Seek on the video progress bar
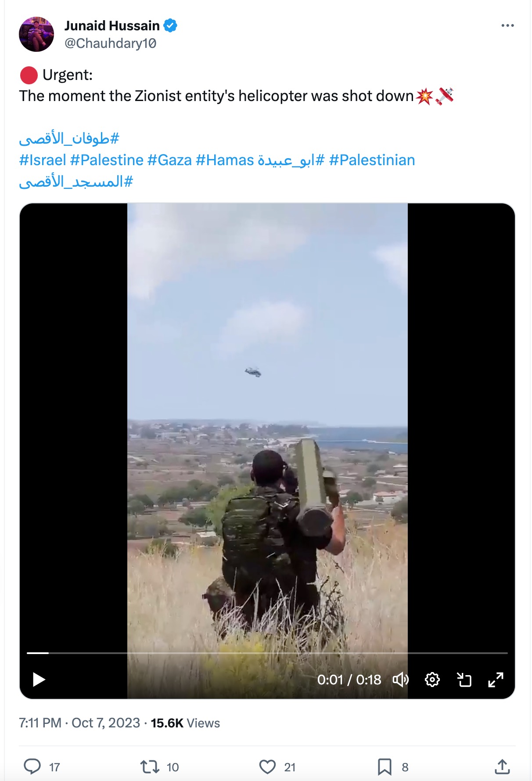This screenshot has height=781, width=532. coord(267,653)
